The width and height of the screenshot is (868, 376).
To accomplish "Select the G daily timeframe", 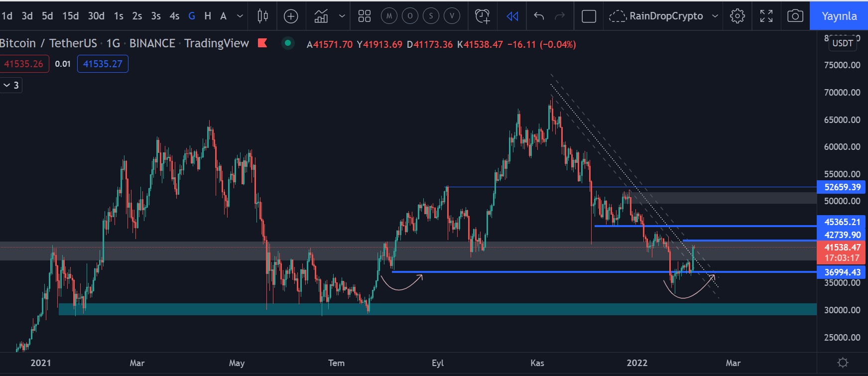I will pos(192,16).
